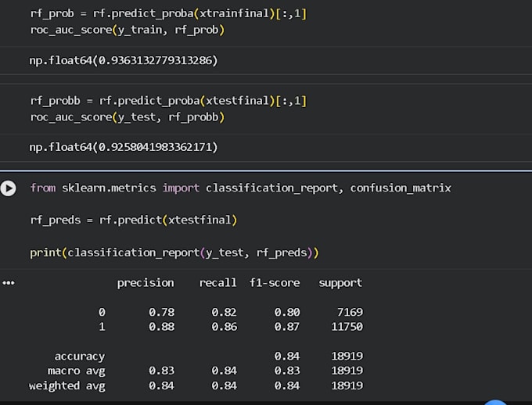Image resolution: width=532 pixels, height=405 pixels.
Task: Select class 1 precision value 0.88
Action: click(x=161, y=327)
